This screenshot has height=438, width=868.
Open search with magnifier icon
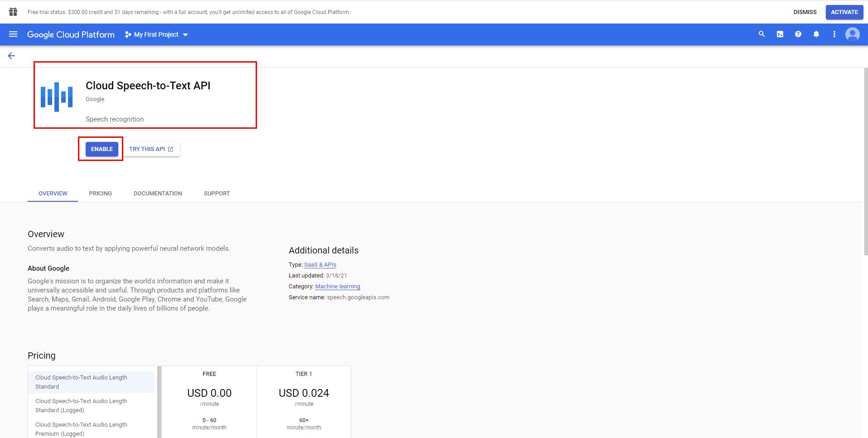click(x=761, y=34)
